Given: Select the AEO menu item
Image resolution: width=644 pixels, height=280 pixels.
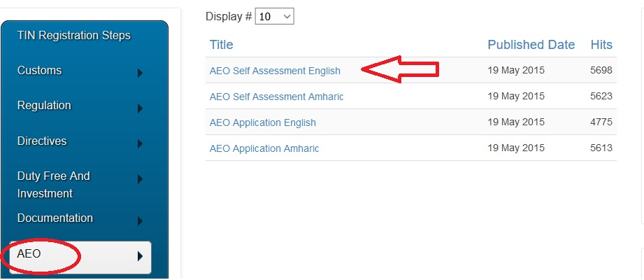Looking at the screenshot, I should coord(29,254).
